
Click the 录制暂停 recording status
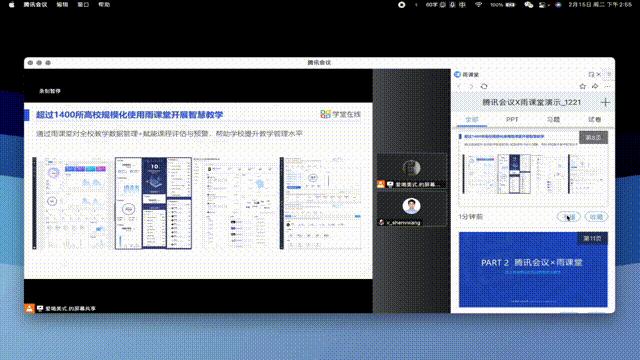click(x=50, y=91)
